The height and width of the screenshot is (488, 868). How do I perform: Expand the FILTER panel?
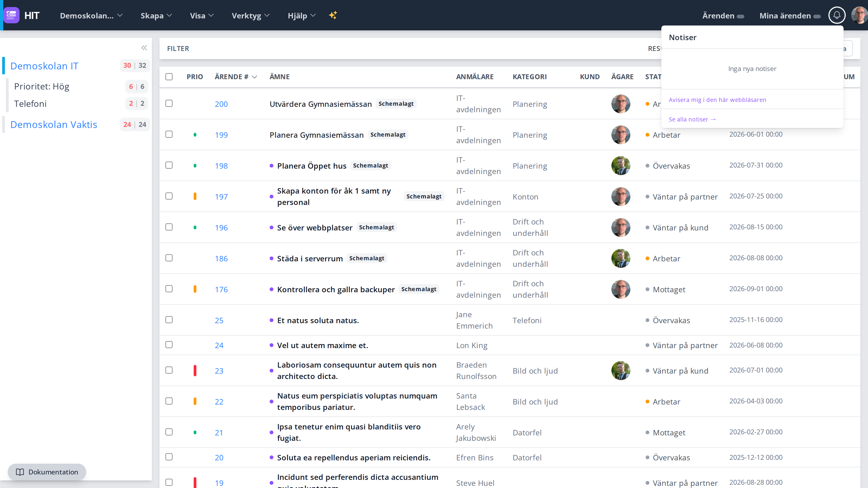coord(178,49)
